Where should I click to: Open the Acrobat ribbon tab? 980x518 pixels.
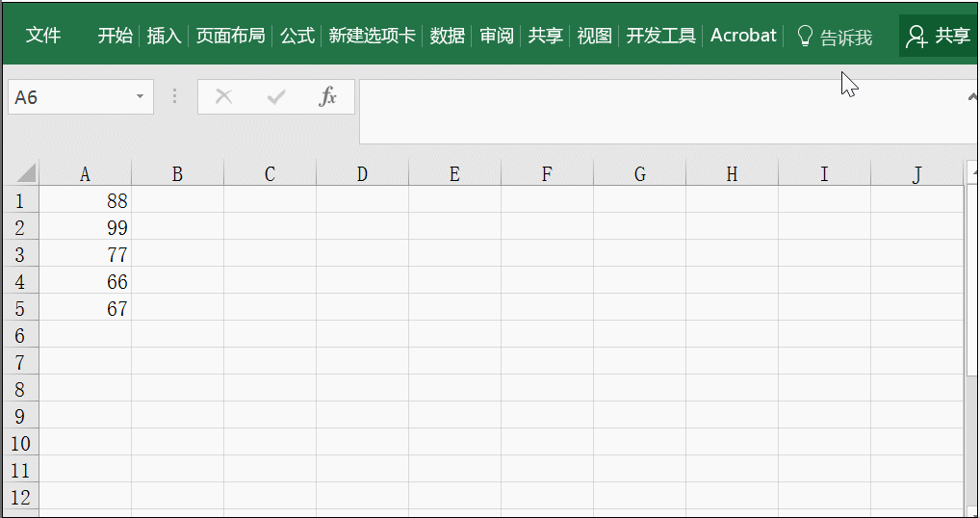[743, 36]
